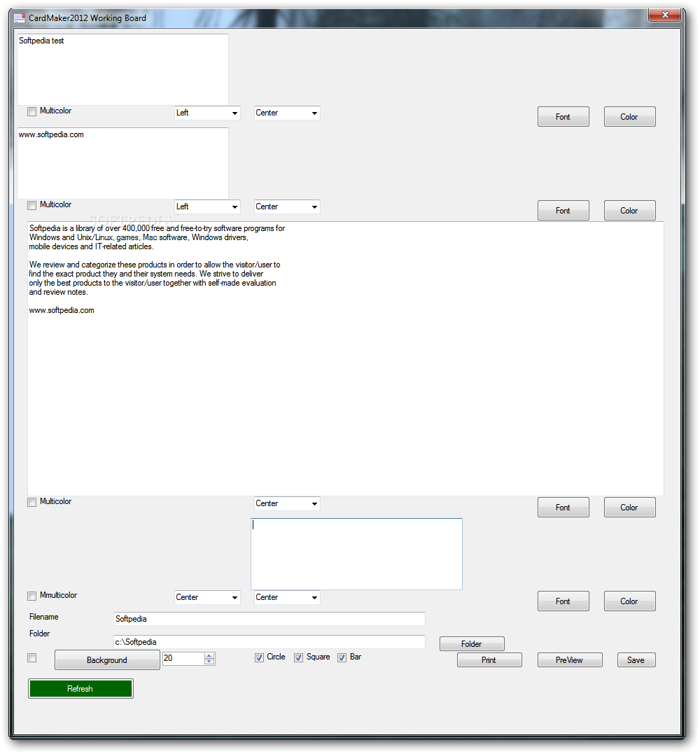Uncheck the Square checkbox
The height and width of the screenshot is (754, 700).
(299, 657)
